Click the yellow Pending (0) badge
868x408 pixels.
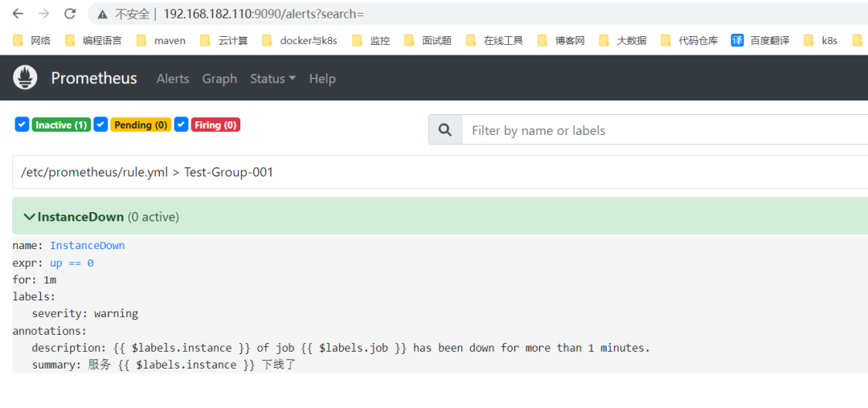point(141,125)
